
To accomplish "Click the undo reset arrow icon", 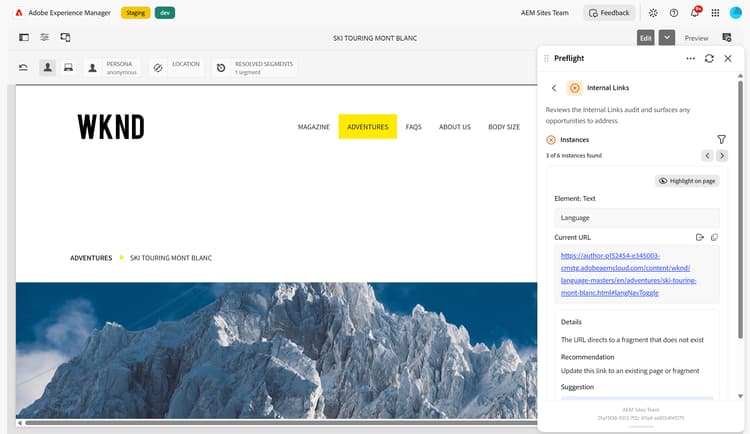I will pos(23,67).
